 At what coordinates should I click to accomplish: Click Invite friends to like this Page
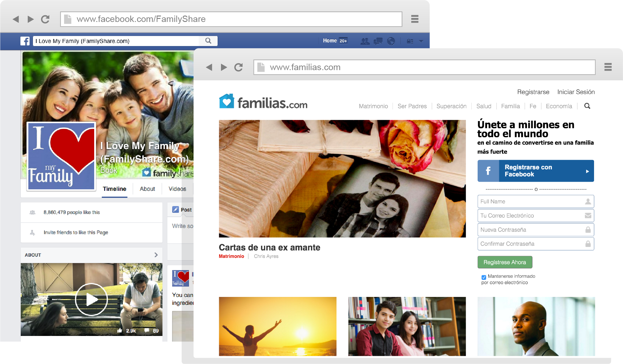pos(76,232)
